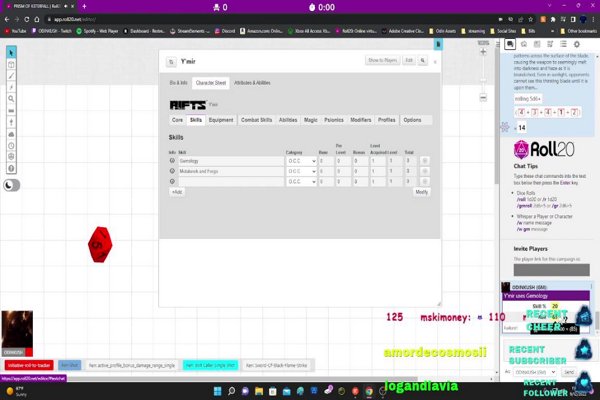Open the Core sheet tab
This screenshot has height=400, width=600.
[x=177, y=120]
